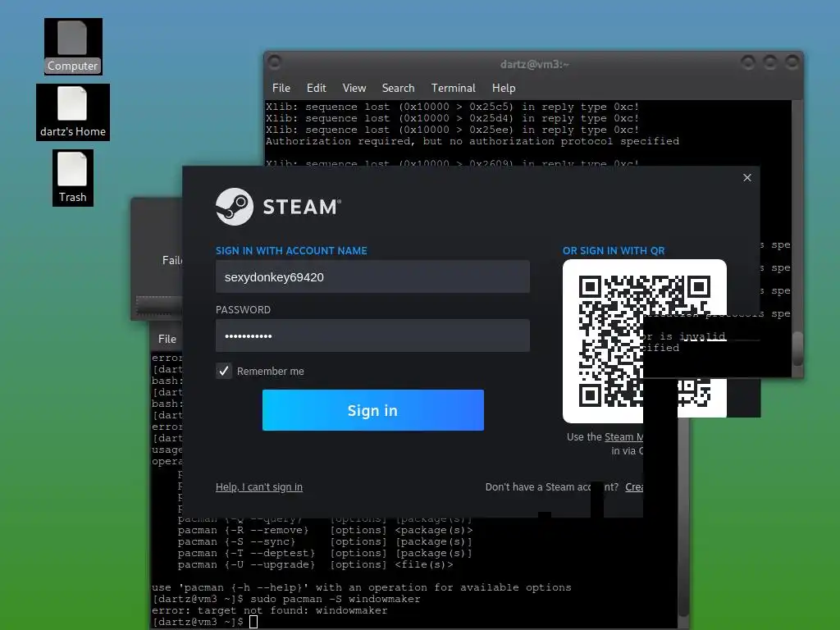The height and width of the screenshot is (630, 840).
Task: Open the Trash desktop icon
Action: point(73,178)
